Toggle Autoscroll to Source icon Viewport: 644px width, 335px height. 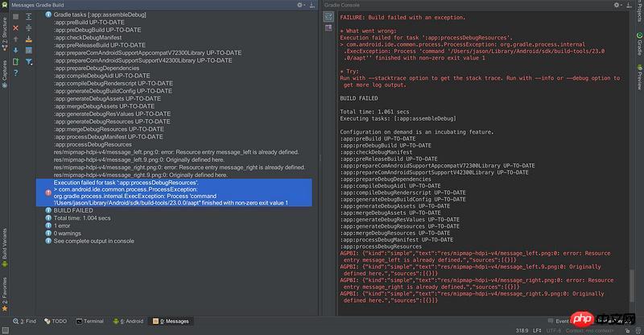[29, 39]
